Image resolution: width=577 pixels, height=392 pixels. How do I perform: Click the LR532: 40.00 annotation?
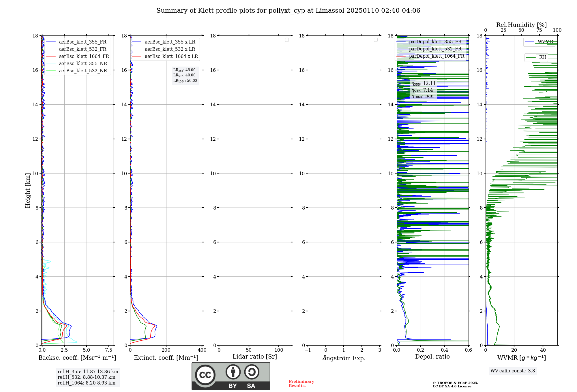[x=184, y=75]
